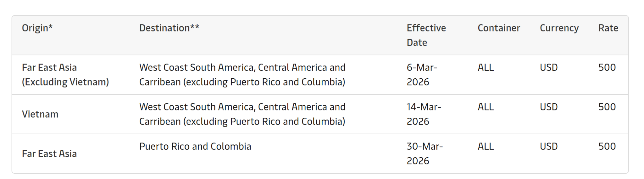This screenshot has height=179, width=644.
Task: Click the Origin* column header
Action: click(37, 28)
